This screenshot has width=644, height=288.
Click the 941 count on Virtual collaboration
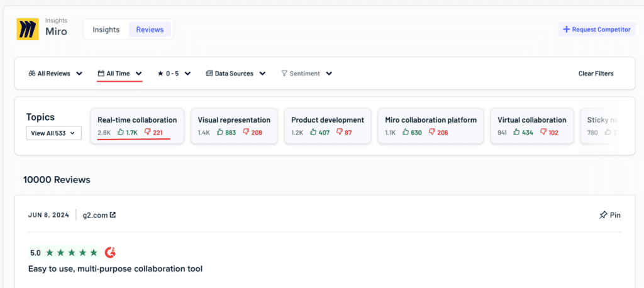pos(502,132)
